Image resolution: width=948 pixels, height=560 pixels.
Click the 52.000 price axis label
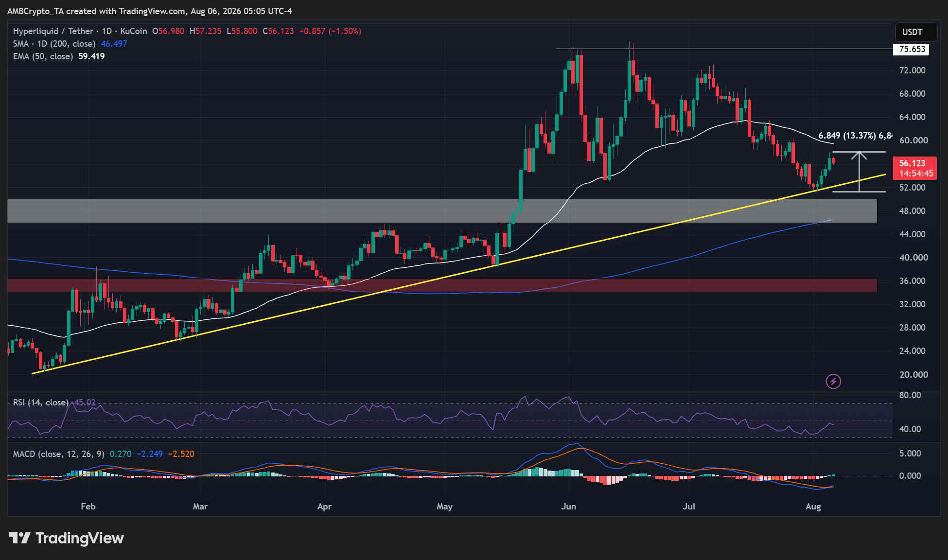tap(912, 188)
